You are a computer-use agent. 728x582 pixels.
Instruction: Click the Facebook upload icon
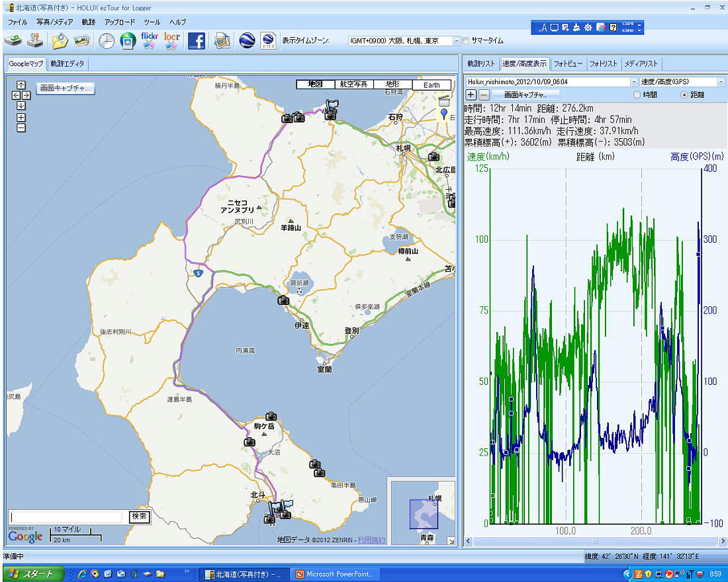click(197, 41)
